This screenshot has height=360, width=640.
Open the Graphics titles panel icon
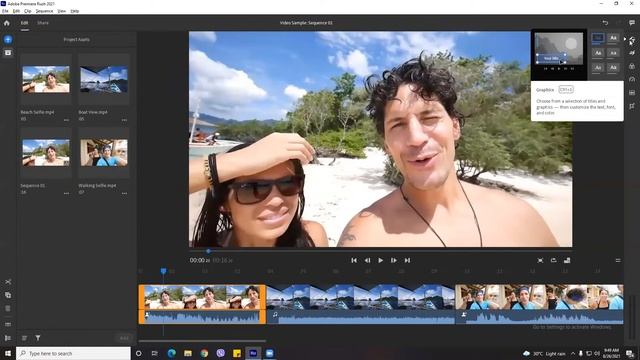[x=632, y=40]
